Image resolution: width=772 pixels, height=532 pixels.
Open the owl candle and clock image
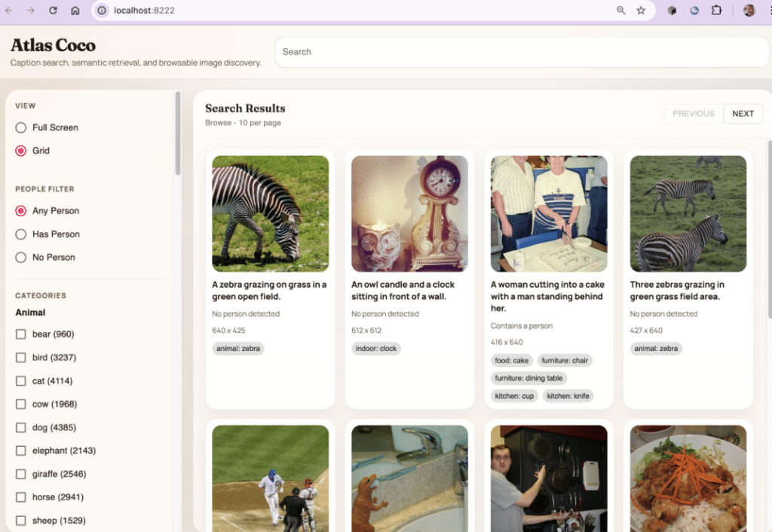click(409, 213)
